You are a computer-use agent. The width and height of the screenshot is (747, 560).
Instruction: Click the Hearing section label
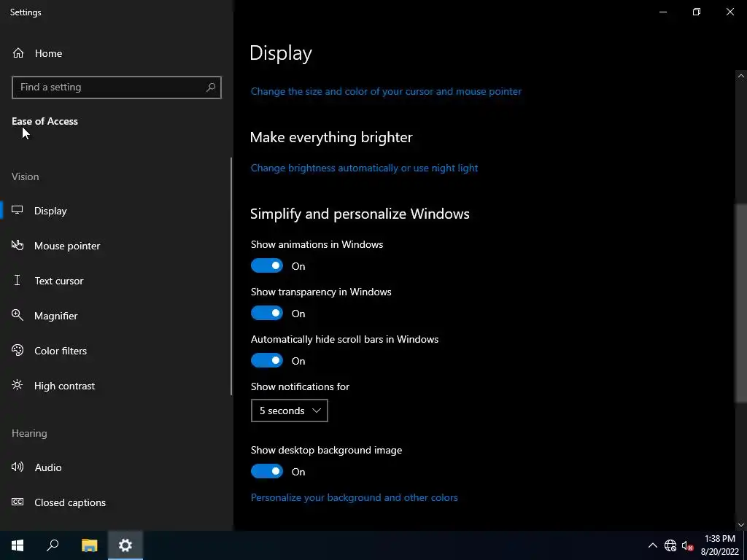pos(29,433)
